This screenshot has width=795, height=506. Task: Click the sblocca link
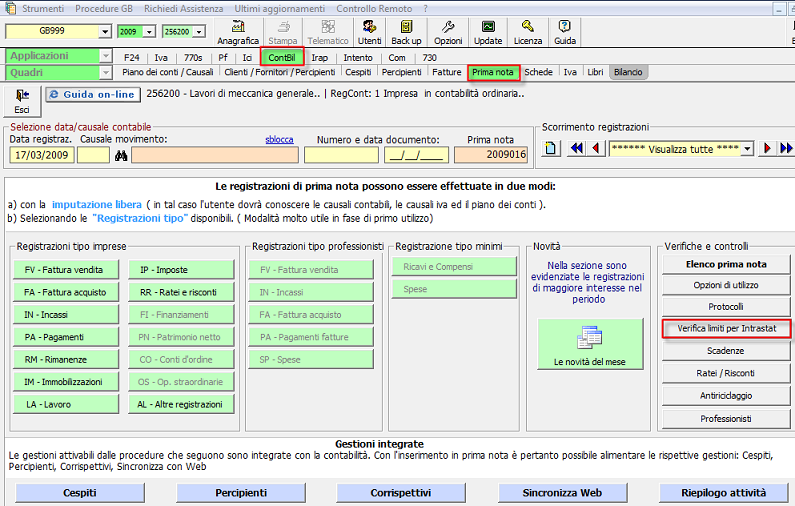tap(280, 140)
